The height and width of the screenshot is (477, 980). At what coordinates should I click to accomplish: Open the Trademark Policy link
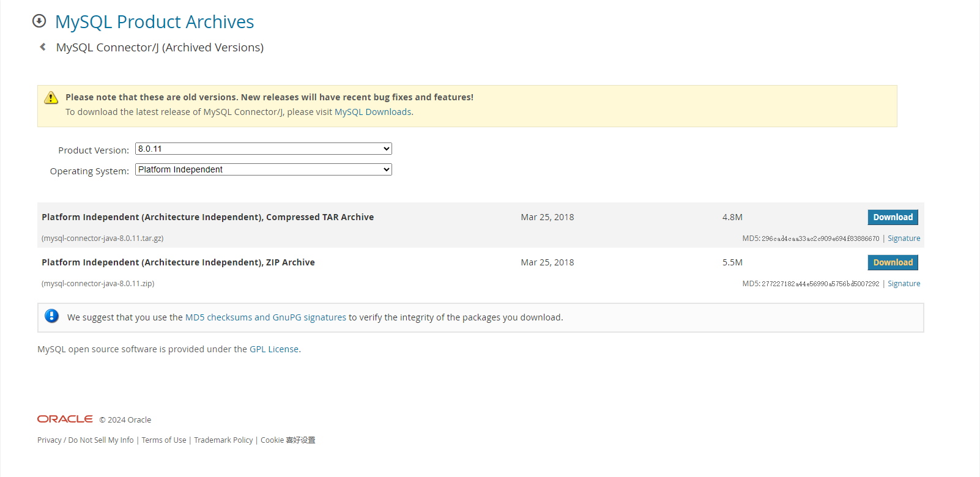pos(223,440)
